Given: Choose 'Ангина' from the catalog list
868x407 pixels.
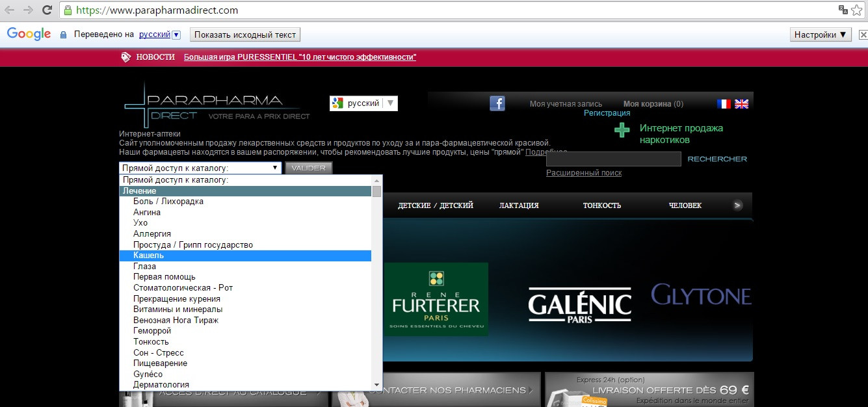Looking at the screenshot, I should coord(245,213).
